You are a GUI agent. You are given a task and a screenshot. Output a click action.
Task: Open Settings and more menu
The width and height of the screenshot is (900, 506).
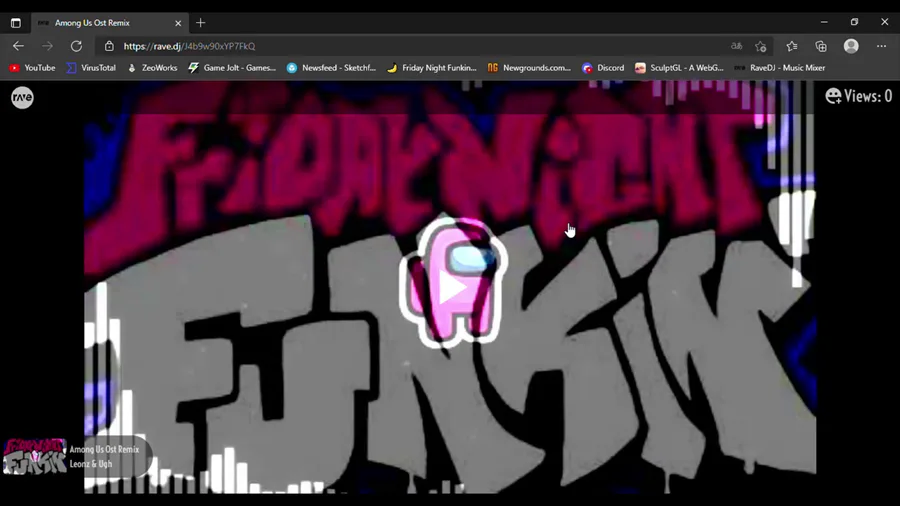tap(881, 46)
